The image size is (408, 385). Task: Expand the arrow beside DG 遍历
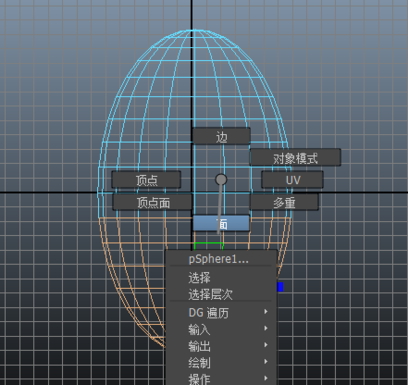(266, 311)
